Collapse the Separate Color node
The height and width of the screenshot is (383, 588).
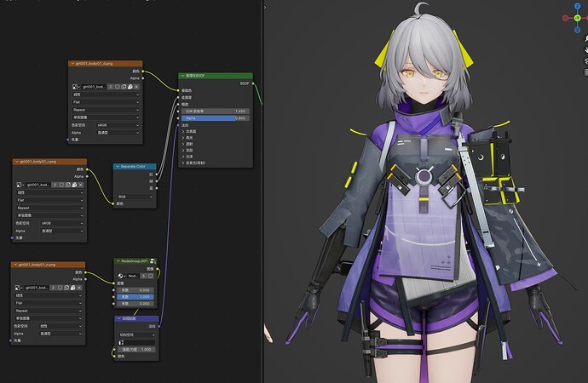pos(118,166)
